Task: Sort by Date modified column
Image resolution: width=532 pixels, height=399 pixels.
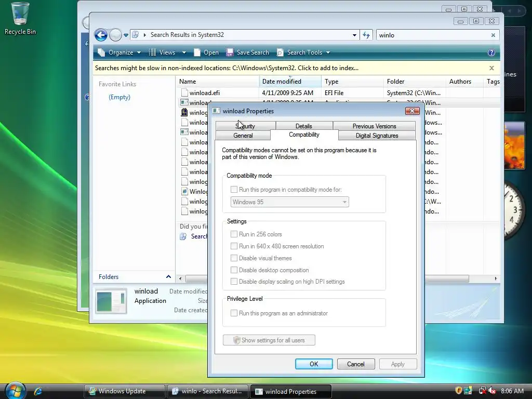Action: tap(290, 82)
